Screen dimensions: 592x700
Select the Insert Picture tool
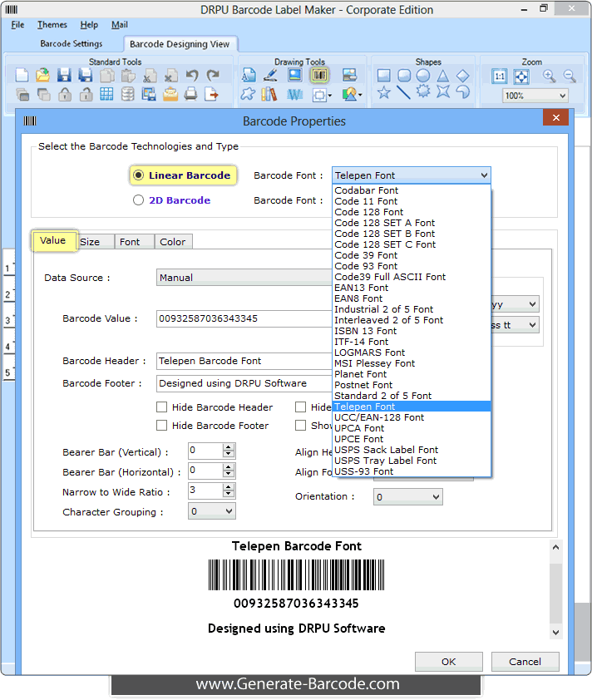(294, 75)
